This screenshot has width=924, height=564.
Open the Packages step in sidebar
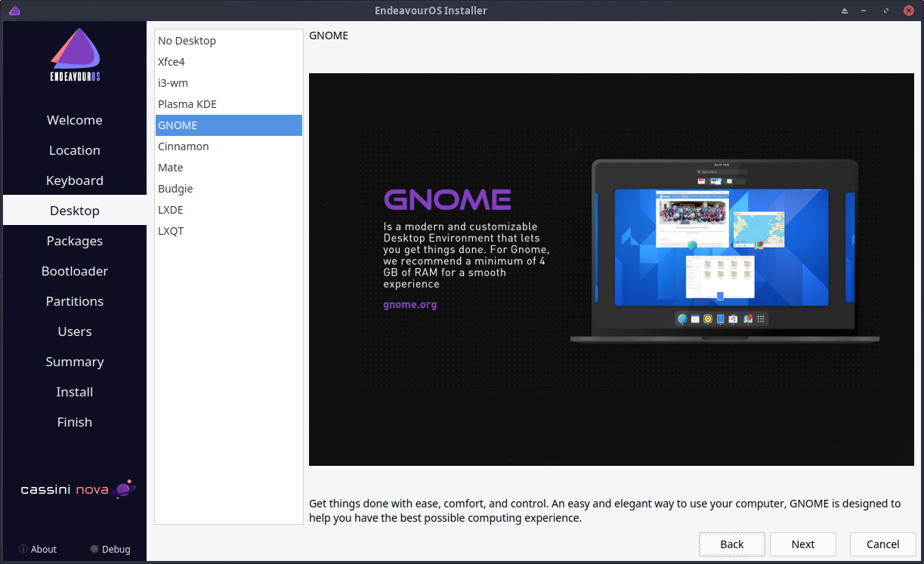(x=75, y=241)
